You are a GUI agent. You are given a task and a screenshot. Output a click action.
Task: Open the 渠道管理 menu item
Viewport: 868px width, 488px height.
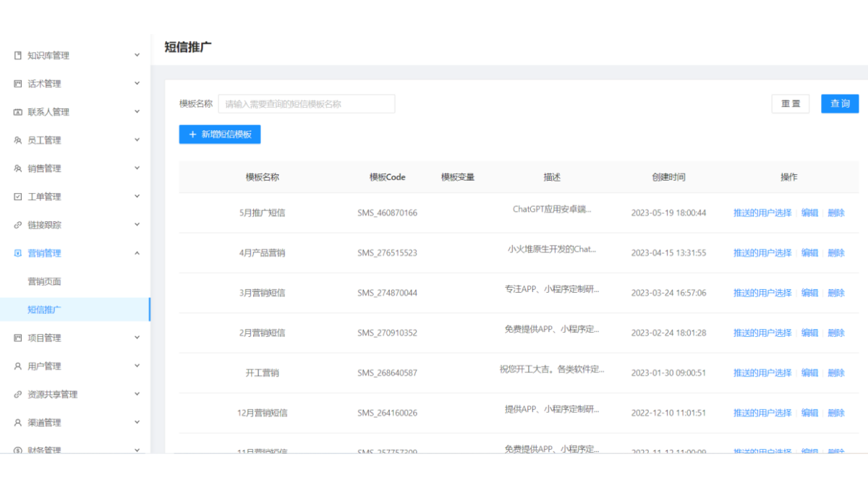click(44, 422)
